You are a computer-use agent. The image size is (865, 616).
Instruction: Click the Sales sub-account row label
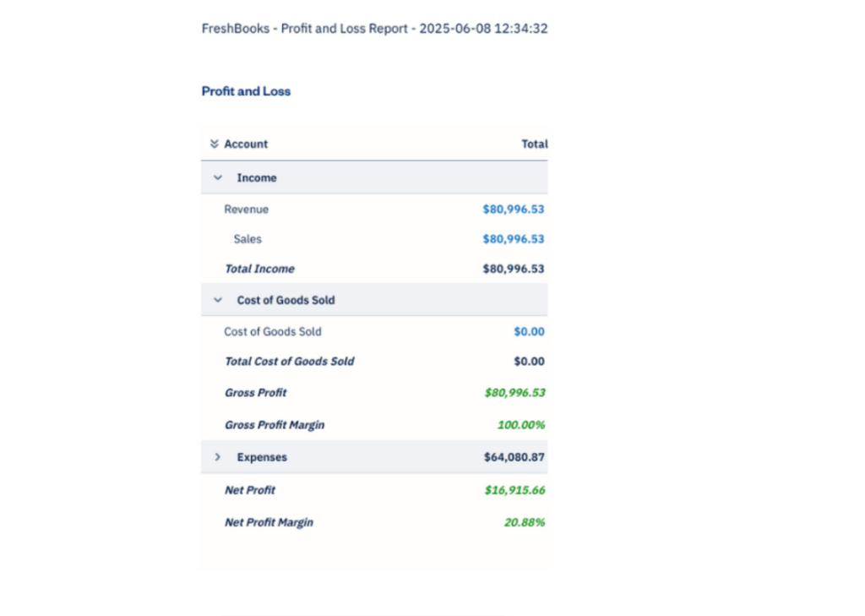tap(248, 239)
